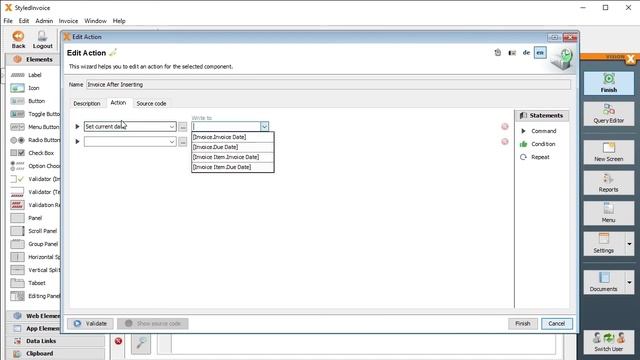Open the Documents dropdown arrow

629,282
